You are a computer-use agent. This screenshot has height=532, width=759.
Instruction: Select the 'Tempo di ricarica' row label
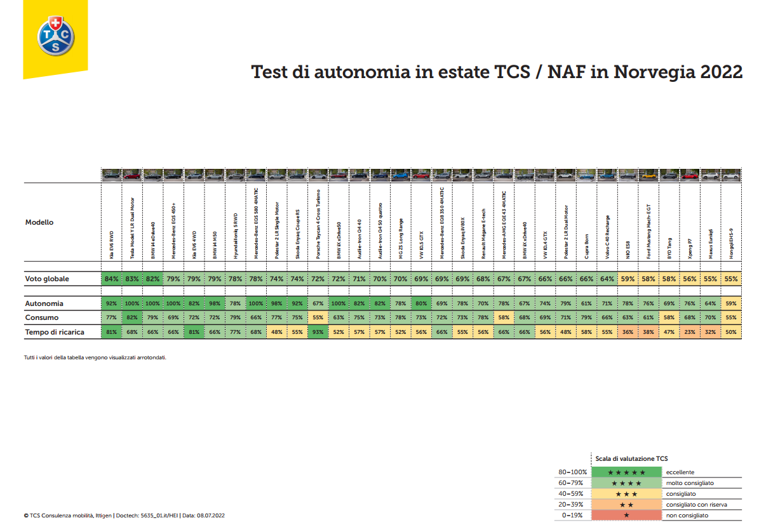(55, 332)
